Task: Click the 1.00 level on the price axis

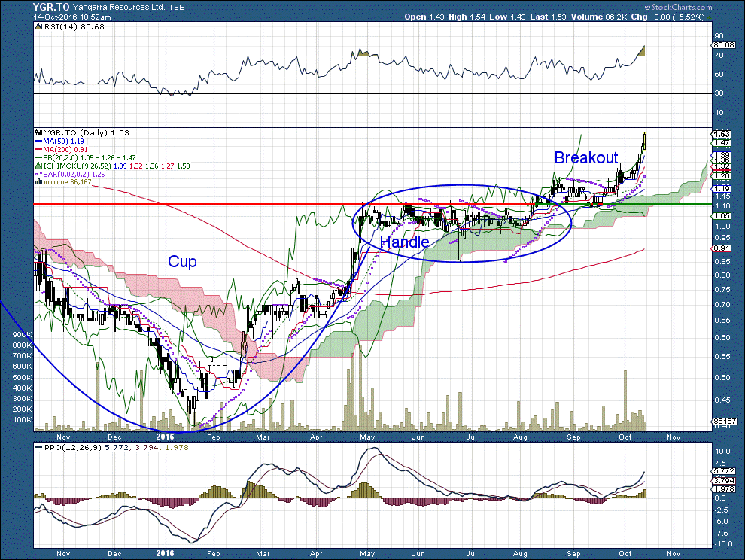Action: 722,227
